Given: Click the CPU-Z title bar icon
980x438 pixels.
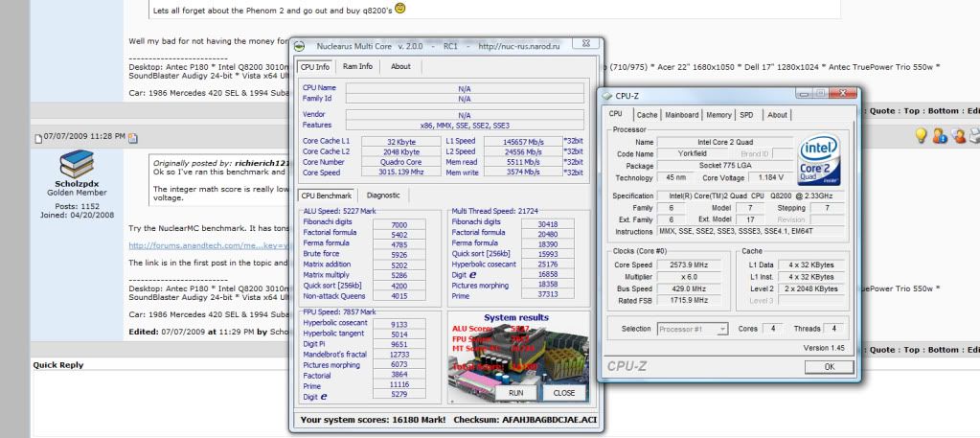Looking at the screenshot, I should point(607,96).
